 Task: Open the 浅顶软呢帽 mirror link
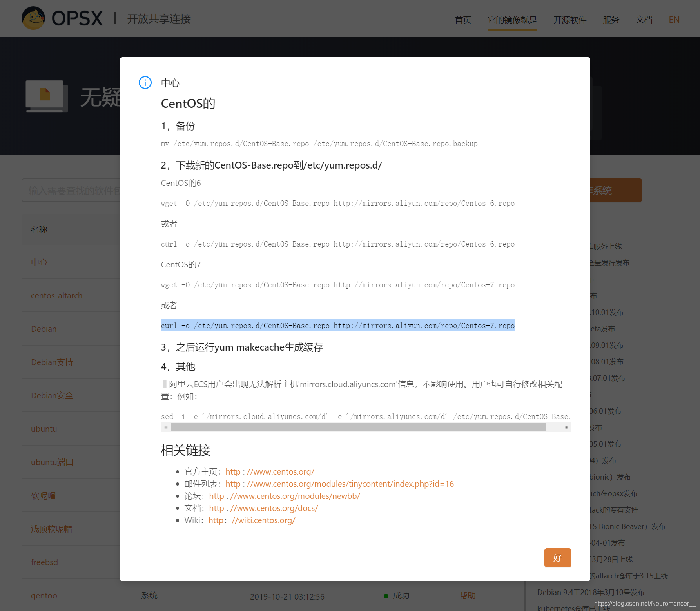[52, 529]
